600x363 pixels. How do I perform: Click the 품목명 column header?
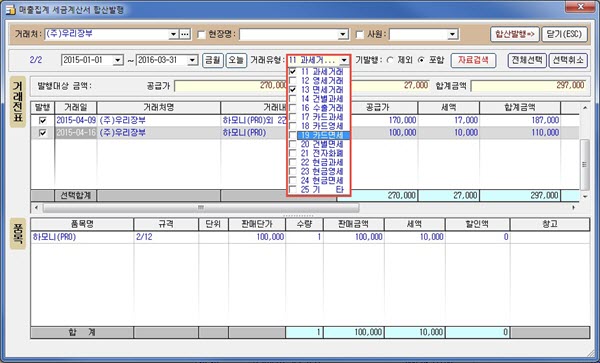pos(82,224)
